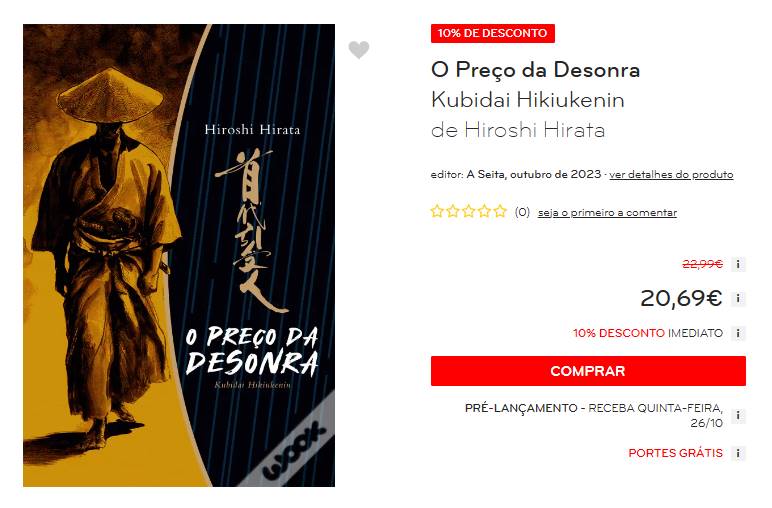Buy the book with the COMPRAR button
772x508 pixels.
pos(588,371)
